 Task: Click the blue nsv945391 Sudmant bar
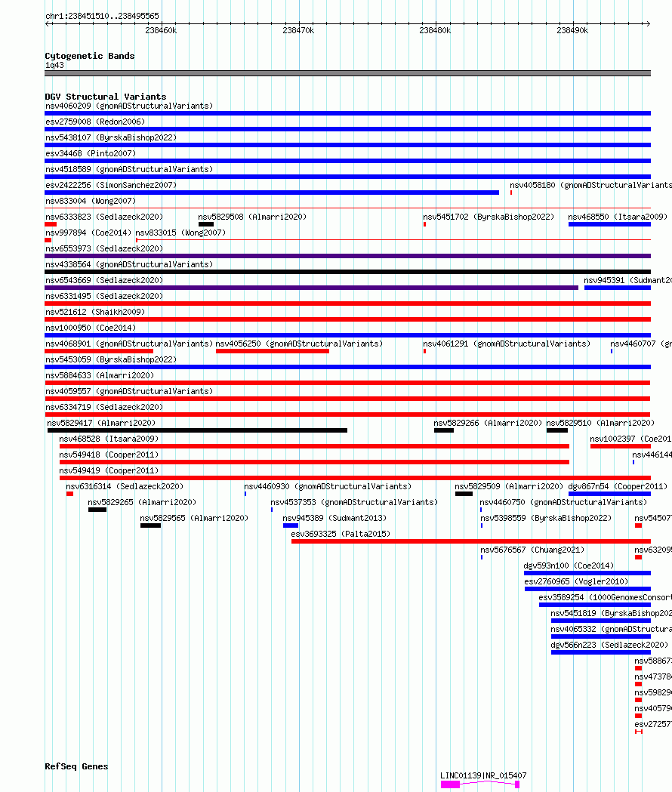coord(618,288)
